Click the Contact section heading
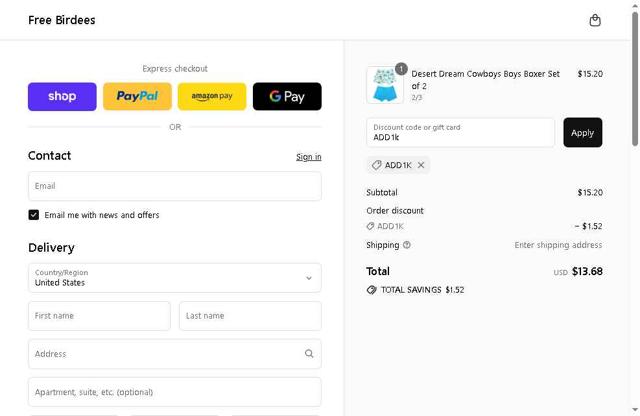 [x=49, y=156]
